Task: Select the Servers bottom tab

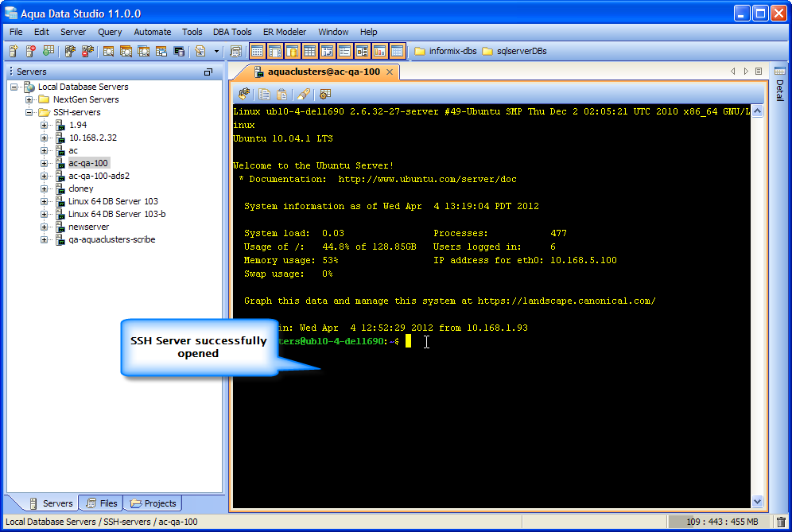Action: (x=51, y=503)
